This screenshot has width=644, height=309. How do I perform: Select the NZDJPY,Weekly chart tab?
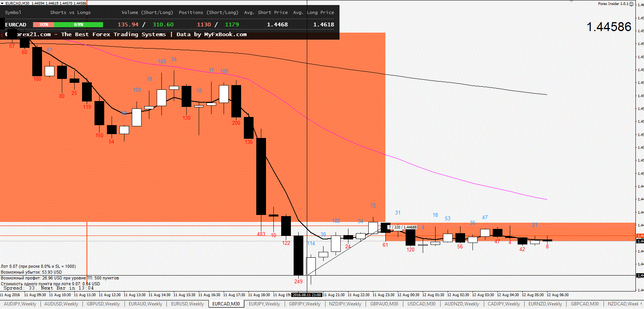pyautogui.click(x=345, y=304)
